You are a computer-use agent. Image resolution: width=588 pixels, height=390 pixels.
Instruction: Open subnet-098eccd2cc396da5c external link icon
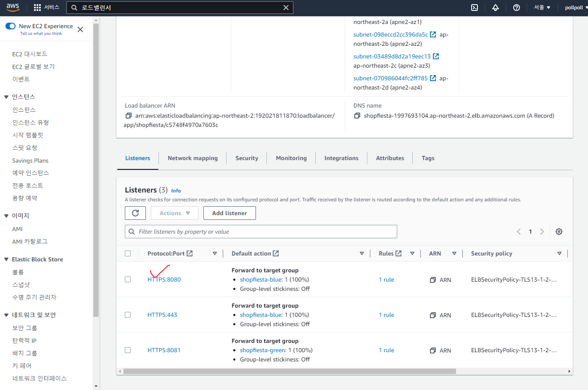pos(433,34)
